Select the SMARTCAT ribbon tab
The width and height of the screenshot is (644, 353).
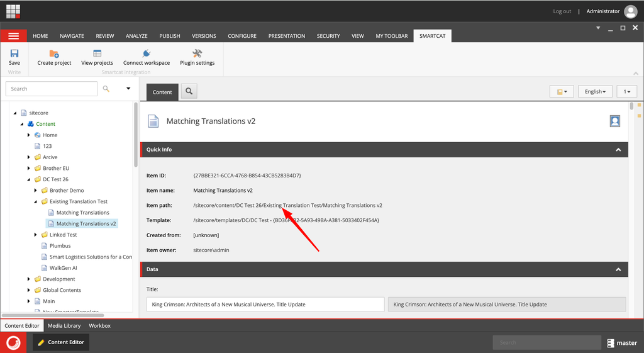(x=433, y=36)
